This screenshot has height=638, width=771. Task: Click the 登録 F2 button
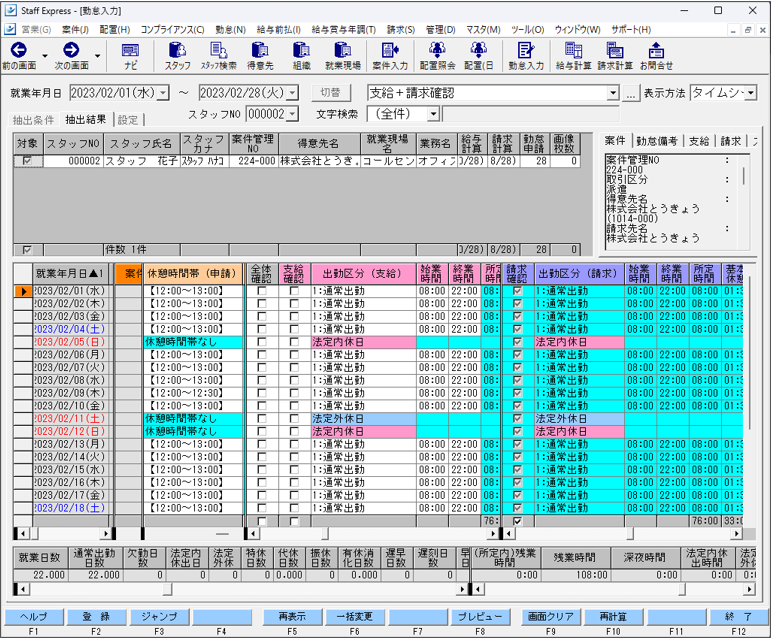pos(96,617)
